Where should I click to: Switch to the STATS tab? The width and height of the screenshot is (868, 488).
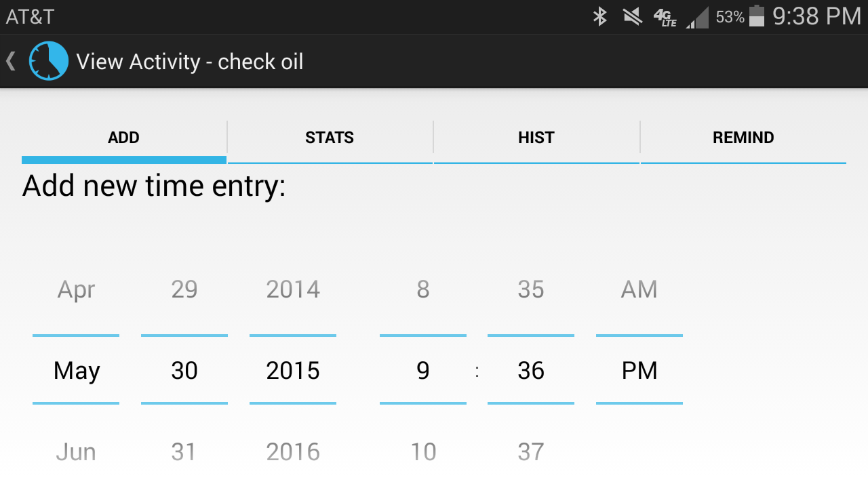click(x=330, y=138)
